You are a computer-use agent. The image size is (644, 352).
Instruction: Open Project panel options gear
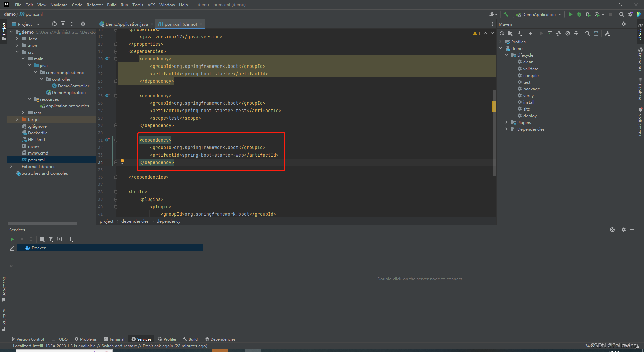(83, 24)
